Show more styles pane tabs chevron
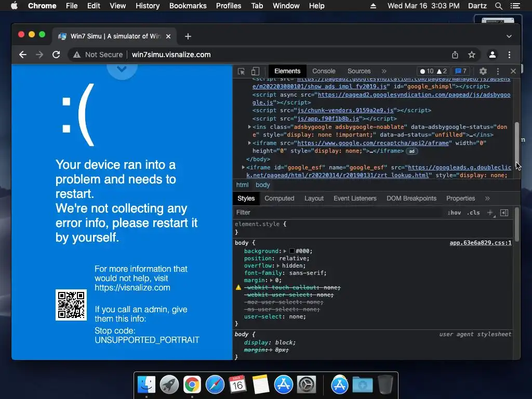Screen dimensions: 532x399 (487, 198)
